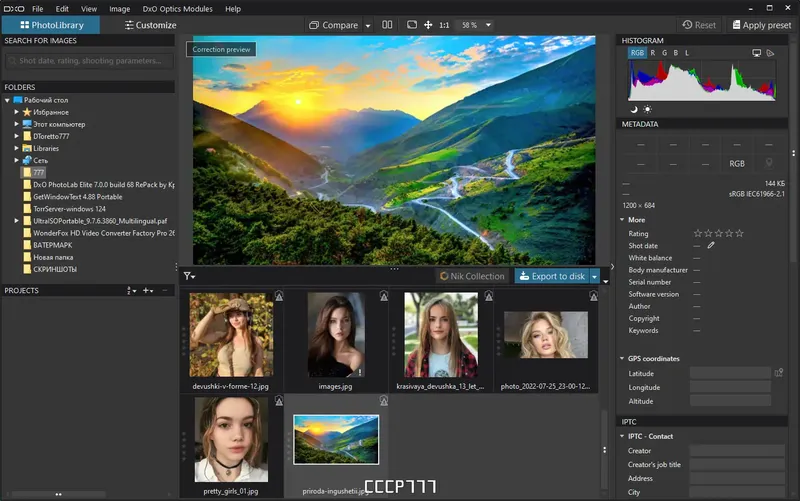Viewport: 800px width, 501px height.
Task: Edit shot date with pencil icon
Action: [711, 245]
